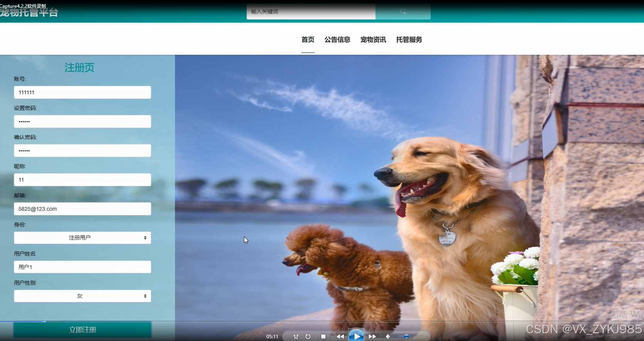Screen dimensions: 644x341
Task: Go to the 首页 tab
Action: [x=308, y=40]
